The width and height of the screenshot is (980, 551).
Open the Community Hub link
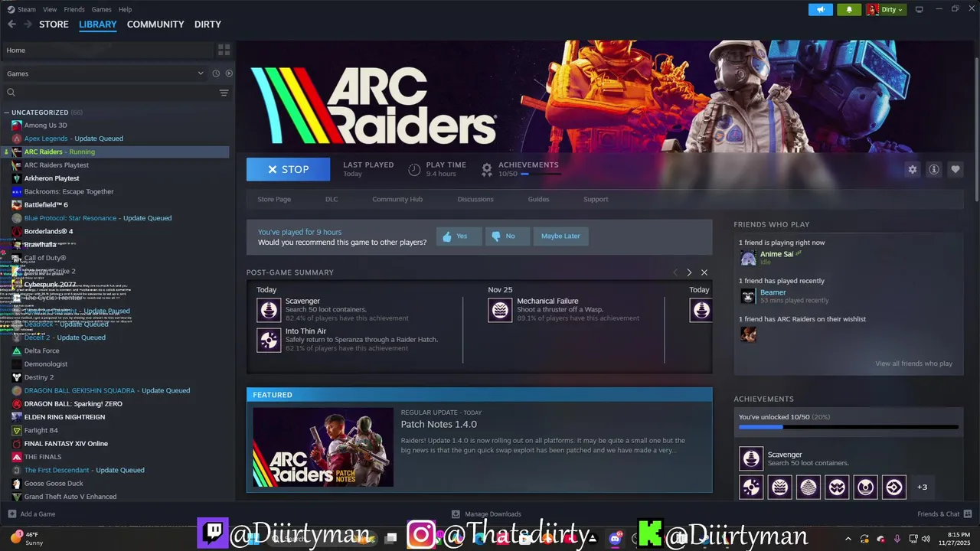point(397,199)
